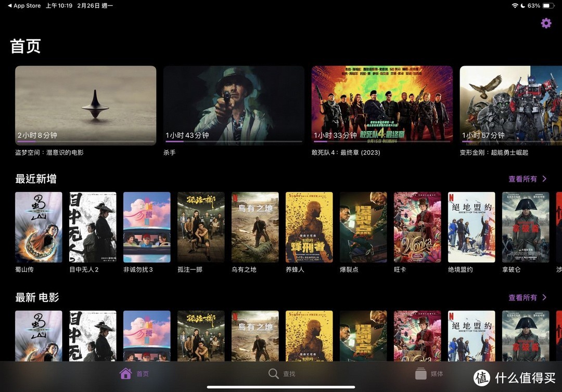Open 绝境盟约 poster in 最近新增
Viewport: 562px width, 392px height.
pos(471,227)
